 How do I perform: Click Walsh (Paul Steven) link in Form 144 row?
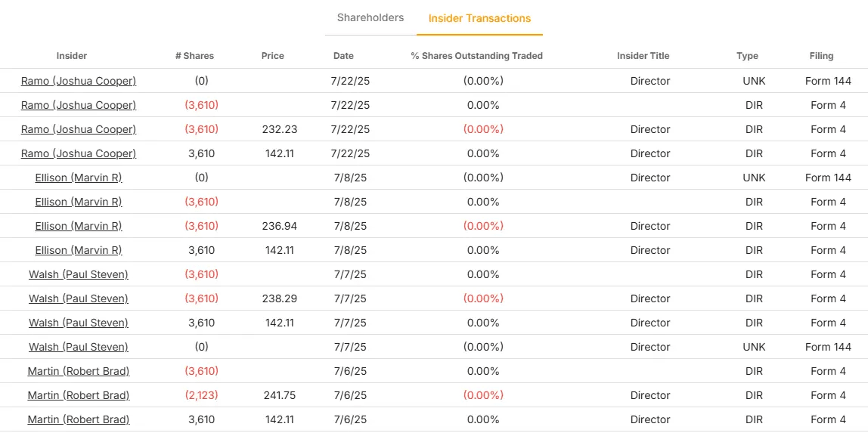pyautogui.click(x=79, y=347)
